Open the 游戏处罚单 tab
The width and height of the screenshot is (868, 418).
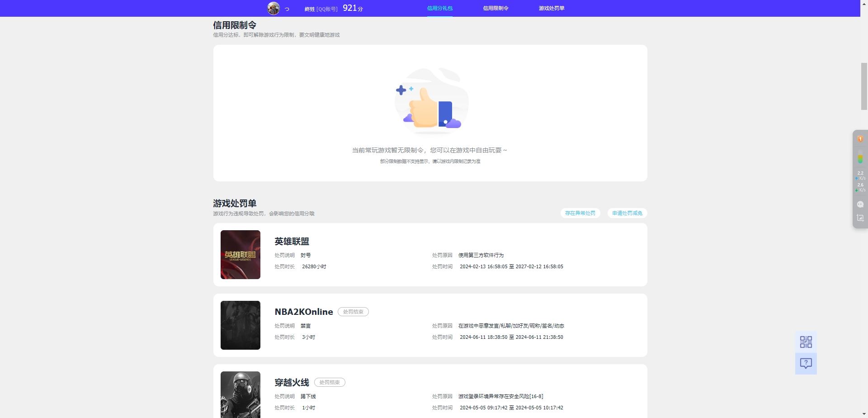coord(551,8)
